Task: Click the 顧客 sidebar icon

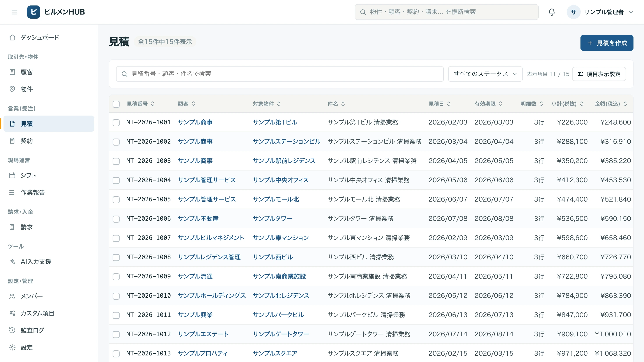Action: (x=12, y=72)
